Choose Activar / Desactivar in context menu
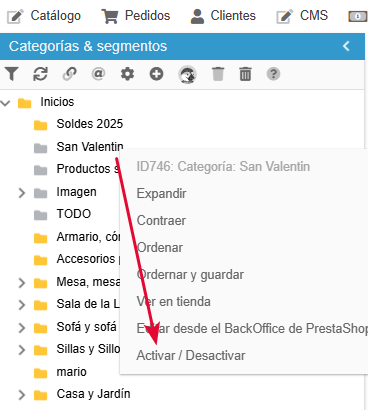Screen dimensions: 368x410 [191, 356]
